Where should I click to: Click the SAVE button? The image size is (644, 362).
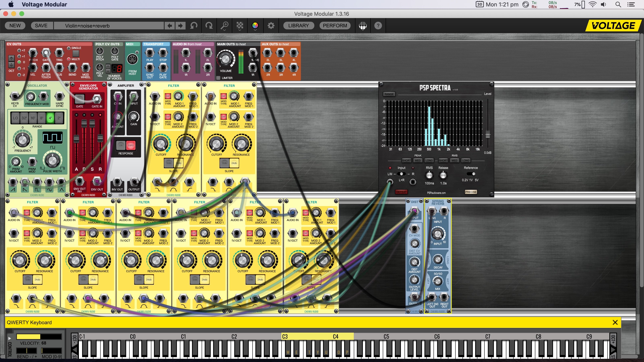click(41, 26)
